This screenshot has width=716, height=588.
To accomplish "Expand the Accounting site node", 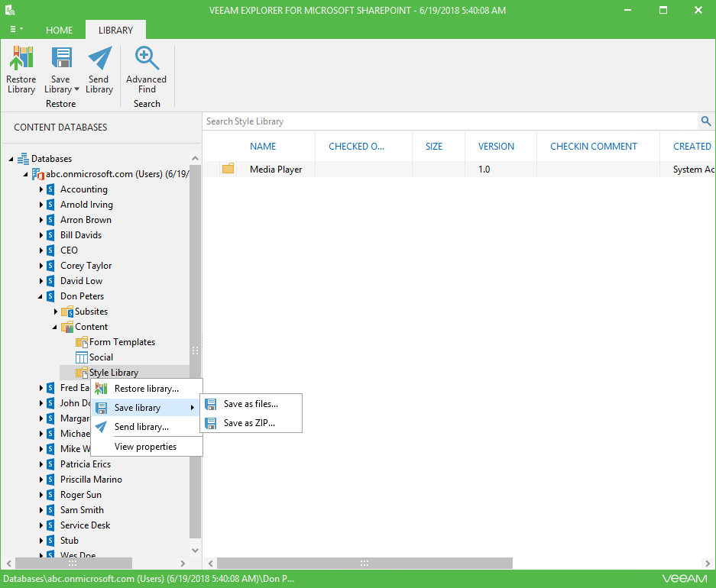I will 40,189.
